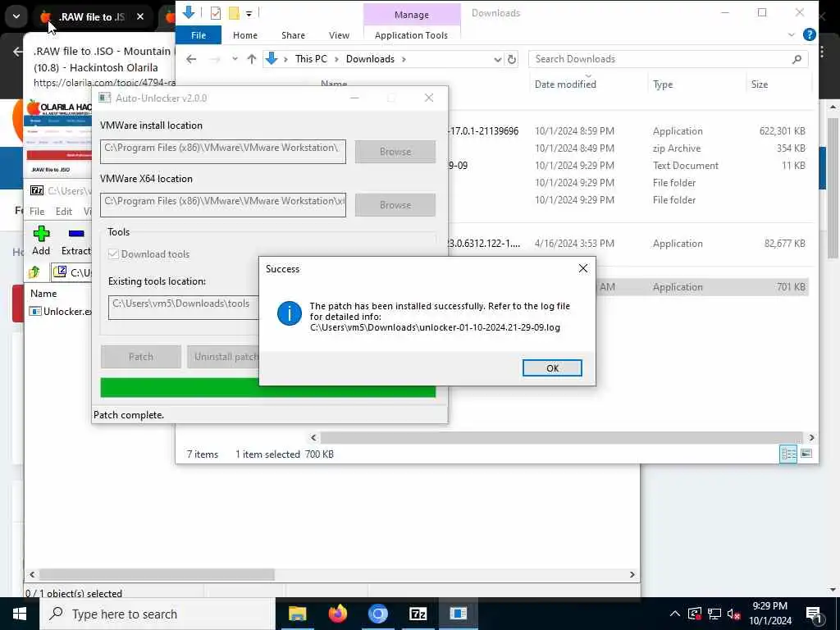Click the This PC breadcrumb
The width and height of the screenshot is (840, 630).
tap(311, 59)
